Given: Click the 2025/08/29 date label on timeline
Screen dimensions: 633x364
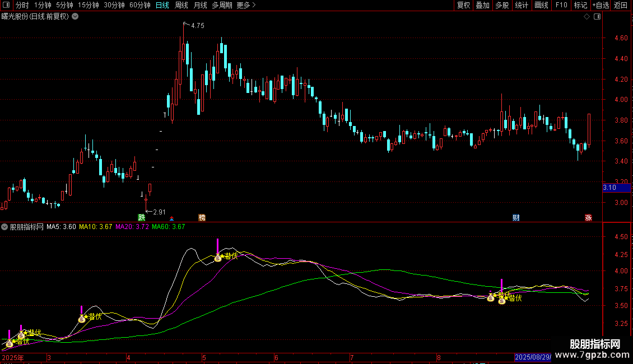Looking at the screenshot, I should pos(532,357).
